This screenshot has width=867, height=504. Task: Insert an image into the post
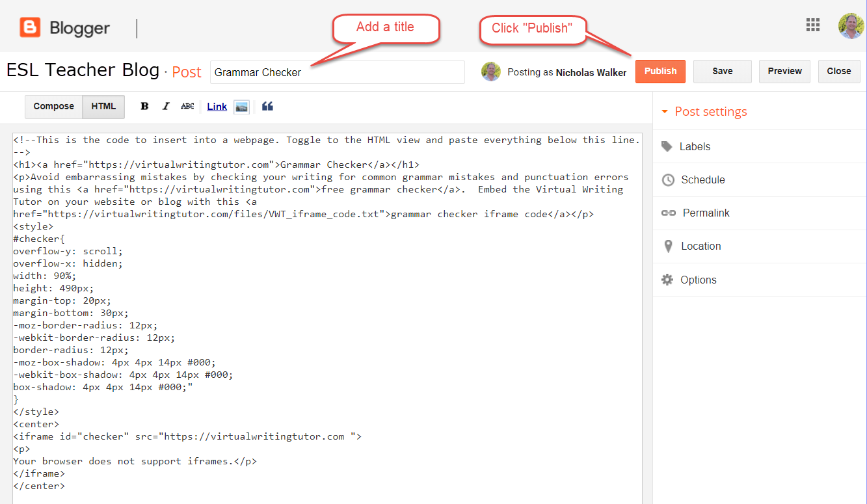[242, 107]
